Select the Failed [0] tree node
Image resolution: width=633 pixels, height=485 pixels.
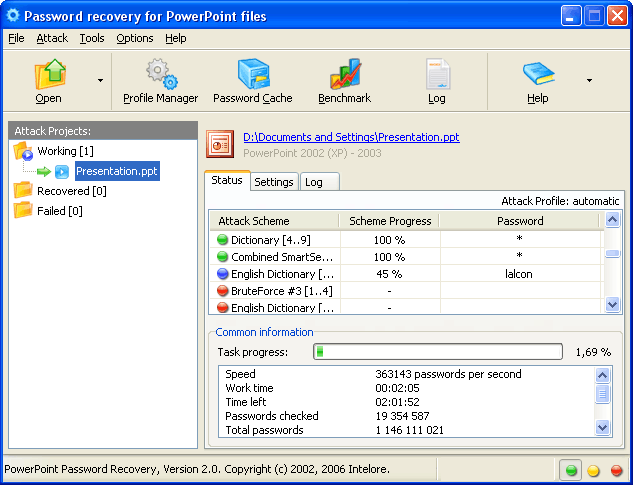60,210
